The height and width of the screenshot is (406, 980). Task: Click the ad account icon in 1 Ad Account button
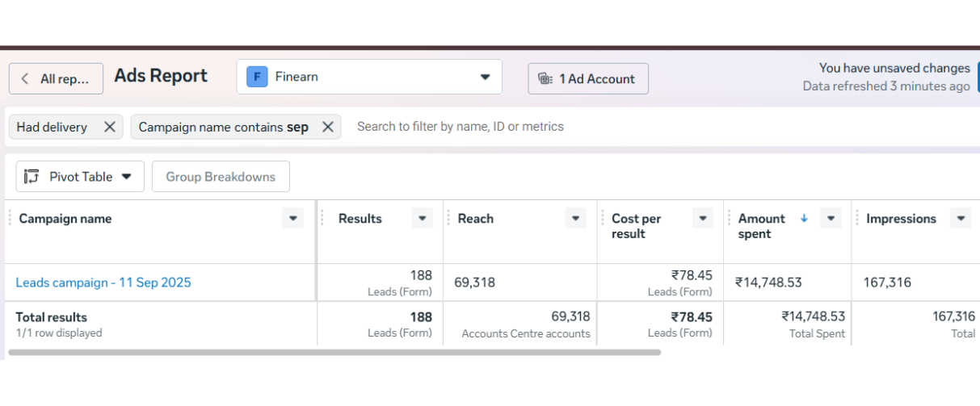[545, 78]
